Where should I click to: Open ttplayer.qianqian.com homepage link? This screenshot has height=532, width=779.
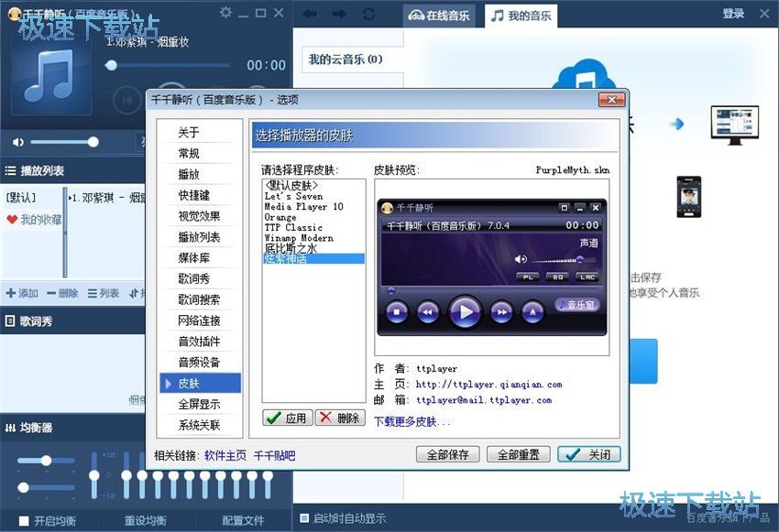click(x=488, y=384)
